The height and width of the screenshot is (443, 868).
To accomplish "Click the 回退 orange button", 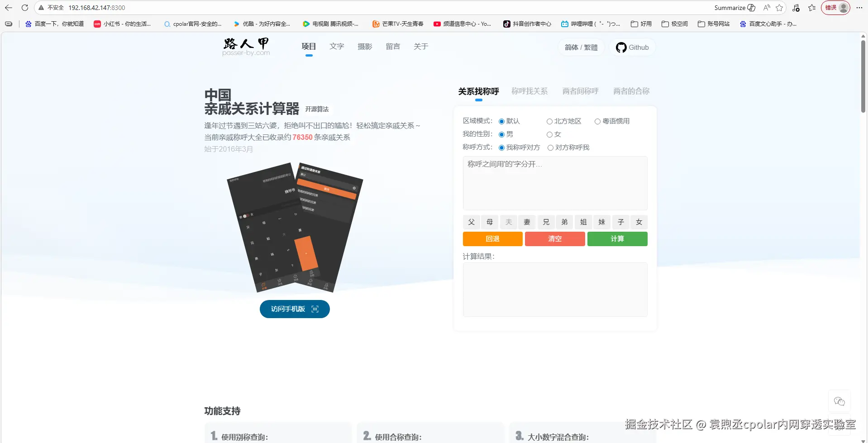I will coord(492,239).
